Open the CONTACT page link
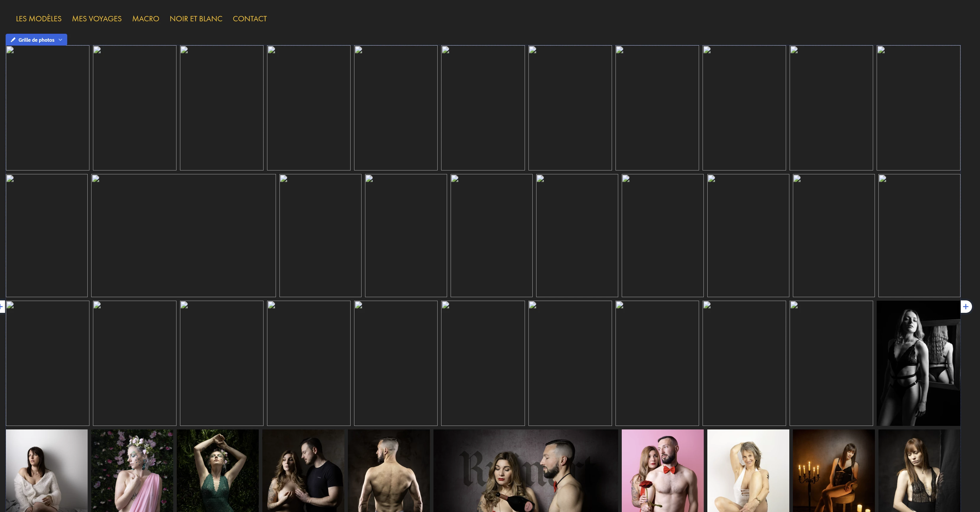This screenshot has height=512, width=980. 250,19
